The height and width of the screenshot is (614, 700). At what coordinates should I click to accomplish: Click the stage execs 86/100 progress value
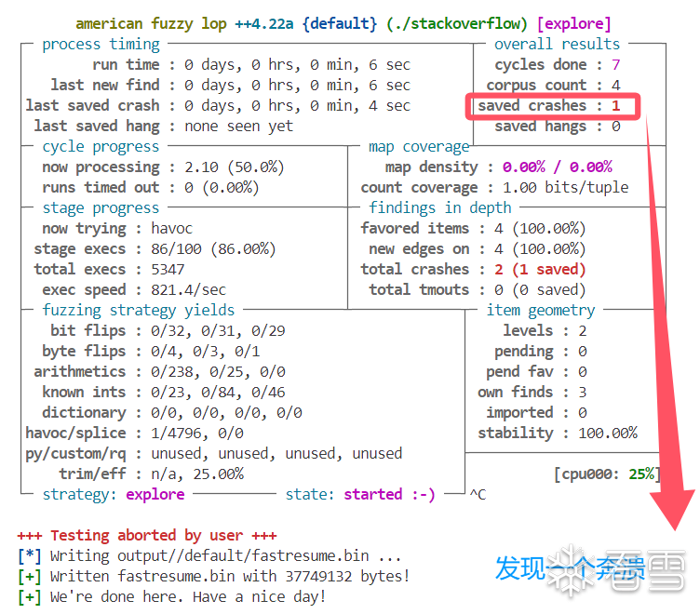[213, 249]
